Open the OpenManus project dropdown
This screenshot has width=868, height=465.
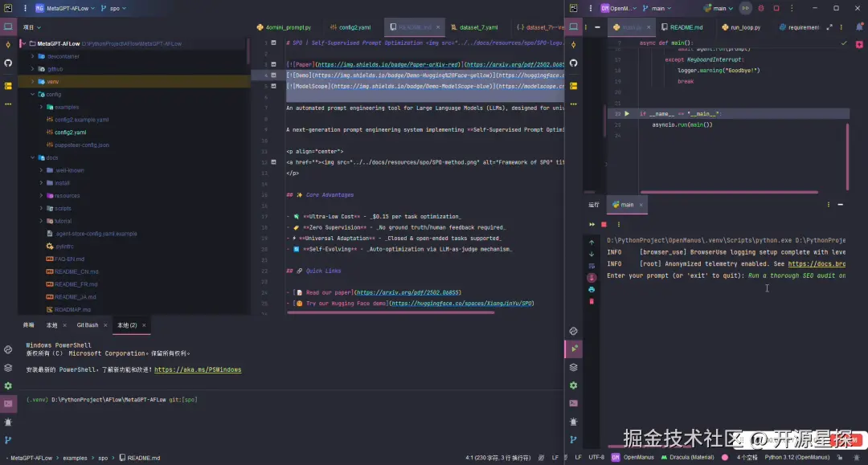(x=618, y=8)
